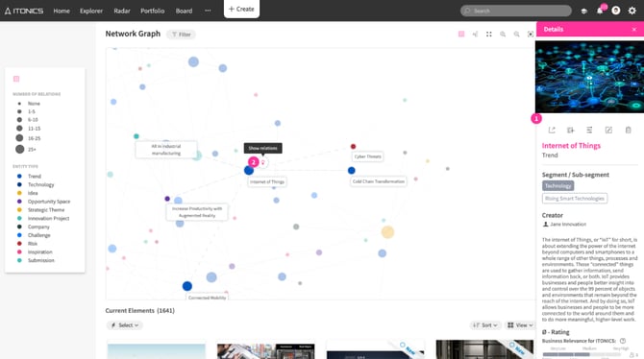Close the Details panel
The image size is (644, 359).
point(634,30)
